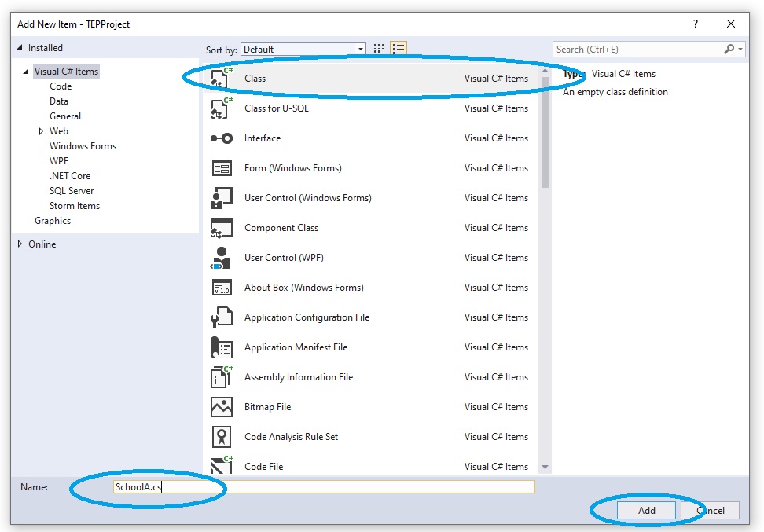Select the Interface template icon

221,138
